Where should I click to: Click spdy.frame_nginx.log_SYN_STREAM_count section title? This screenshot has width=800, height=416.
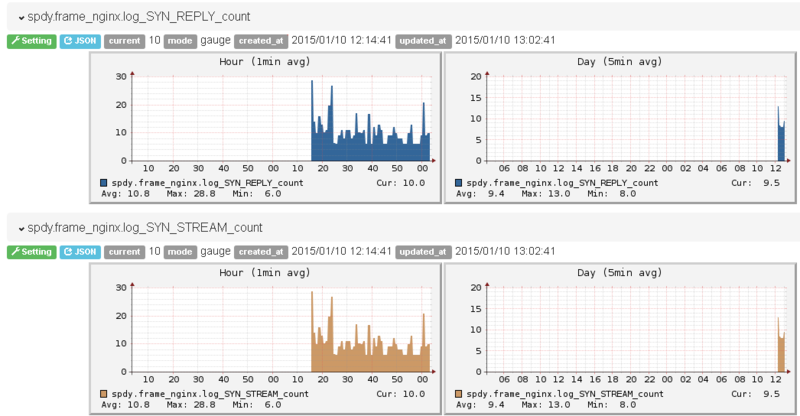(145, 228)
